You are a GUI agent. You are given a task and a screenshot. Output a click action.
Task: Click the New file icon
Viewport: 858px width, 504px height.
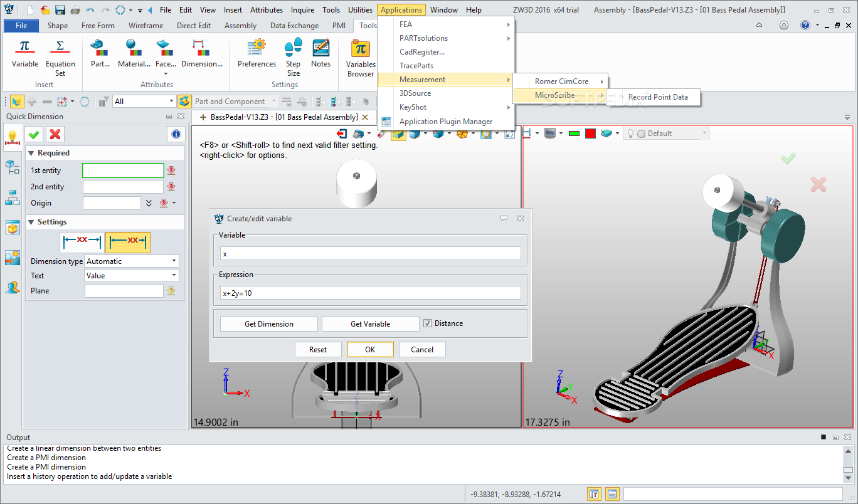coord(30,10)
